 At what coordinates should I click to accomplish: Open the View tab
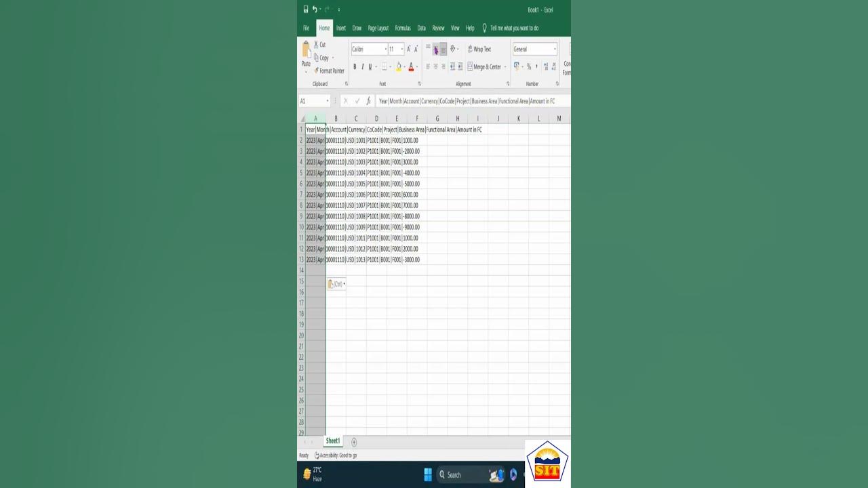[455, 28]
